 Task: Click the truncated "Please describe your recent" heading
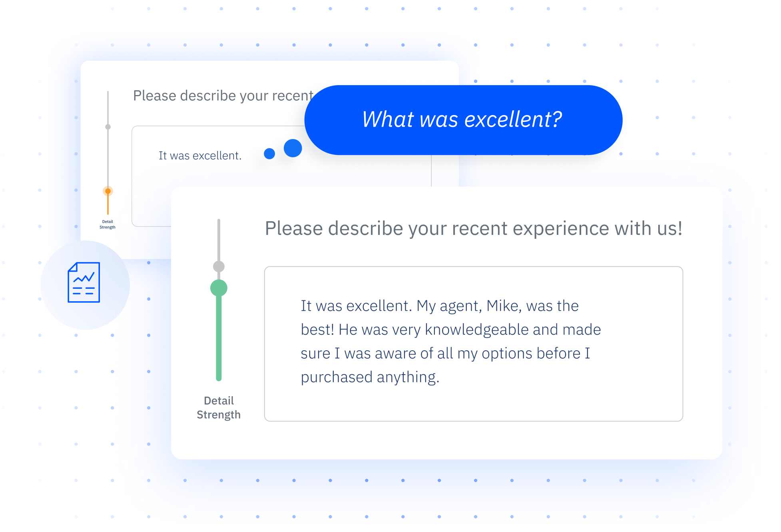click(x=223, y=96)
